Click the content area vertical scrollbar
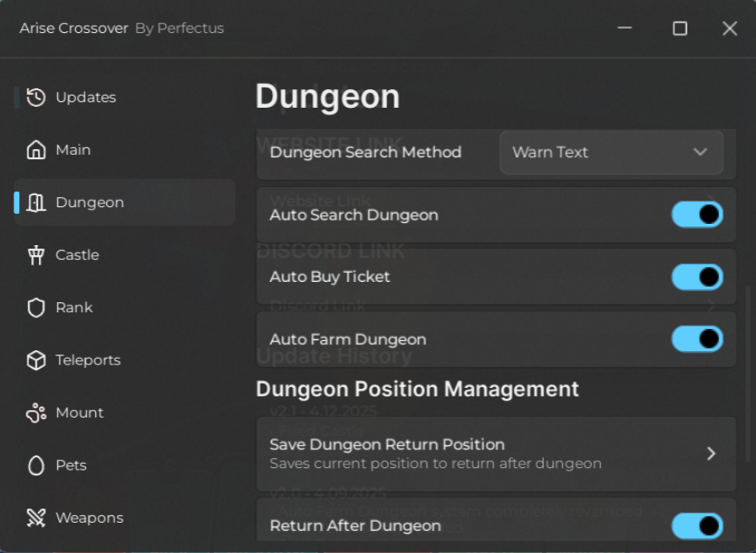The height and width of the screenshot is (553, 756). 748,375
